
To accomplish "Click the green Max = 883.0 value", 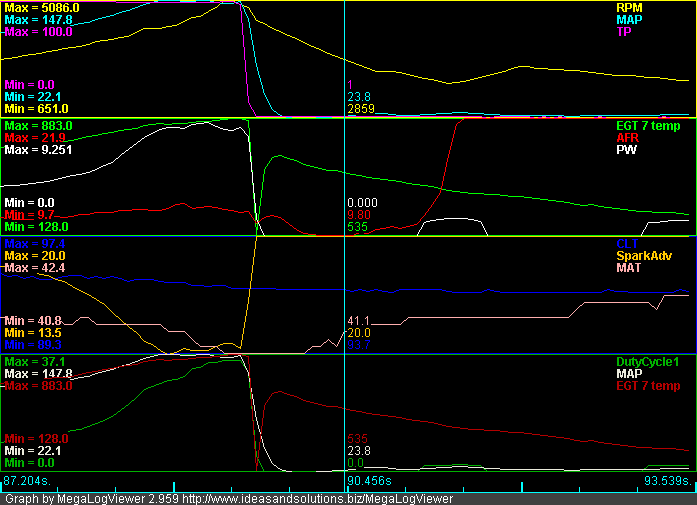I will click(x=38, y=126).
